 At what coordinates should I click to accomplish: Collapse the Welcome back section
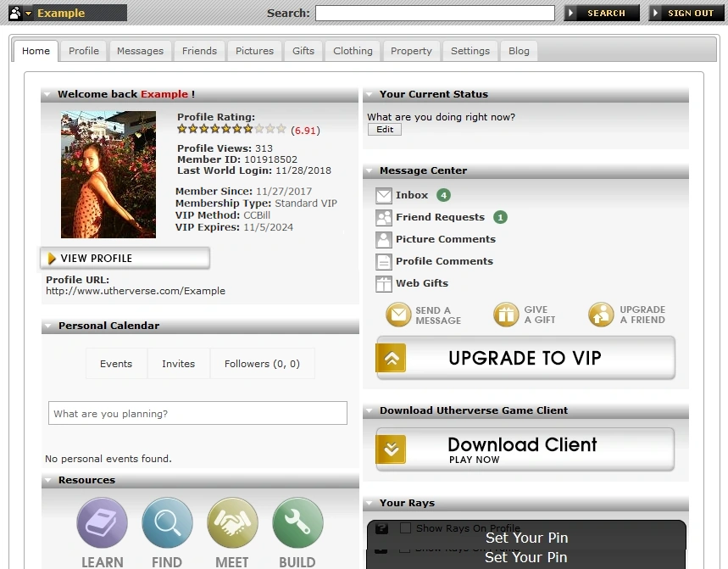tap(47, 94)
